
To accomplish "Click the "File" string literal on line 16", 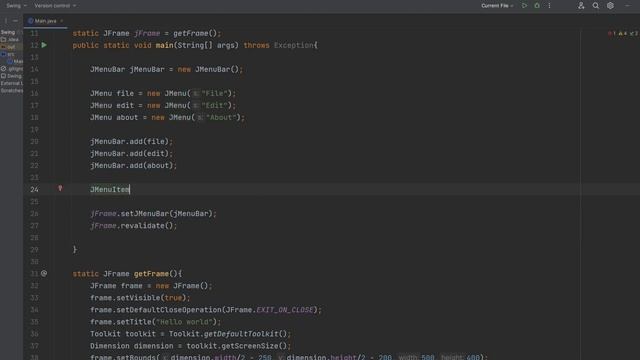I will tap(214, 93).
